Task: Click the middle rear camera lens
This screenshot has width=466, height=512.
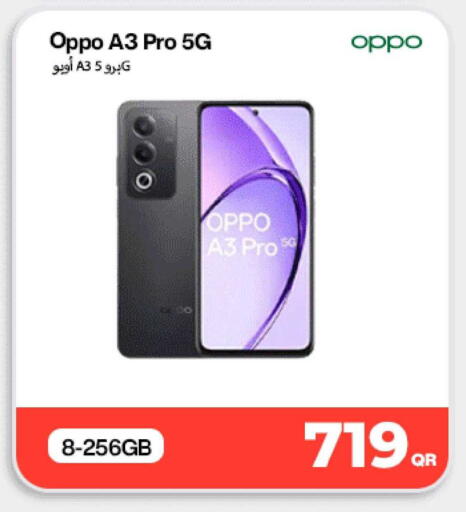Action: (144, 153)
